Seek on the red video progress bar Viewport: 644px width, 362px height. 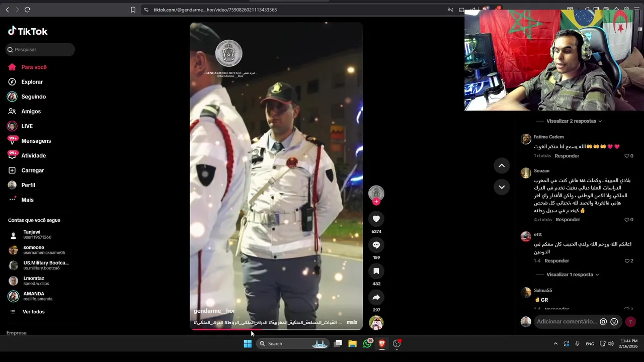pos(276,329)
